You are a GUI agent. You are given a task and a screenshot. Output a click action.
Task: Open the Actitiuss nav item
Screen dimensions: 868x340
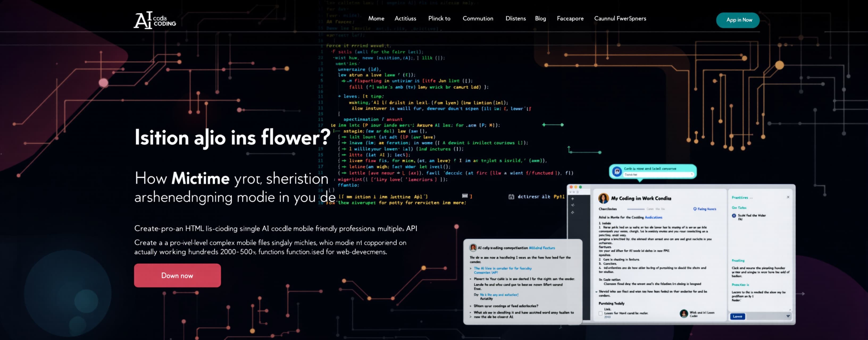[x=405, y=19]
